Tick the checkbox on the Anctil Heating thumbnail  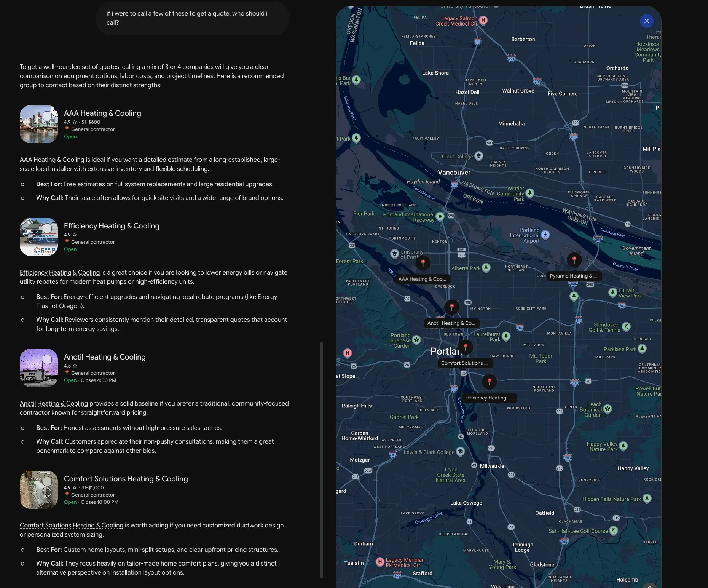[x=47, y=360]
